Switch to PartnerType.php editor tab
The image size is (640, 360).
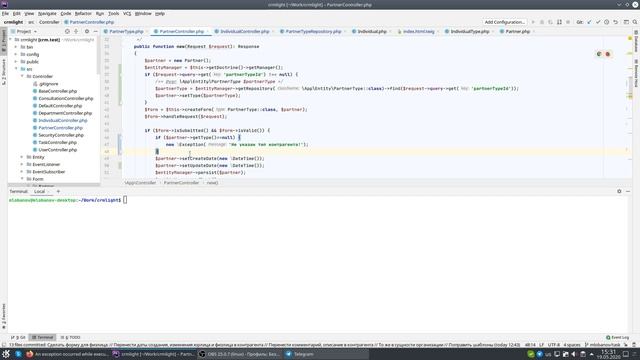click(126, 31)
